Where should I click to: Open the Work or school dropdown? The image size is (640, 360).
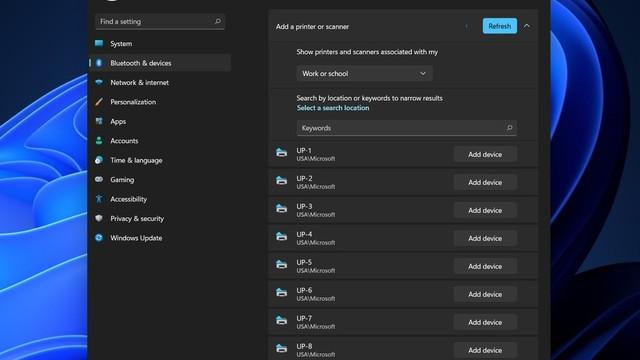click(364, 73)
